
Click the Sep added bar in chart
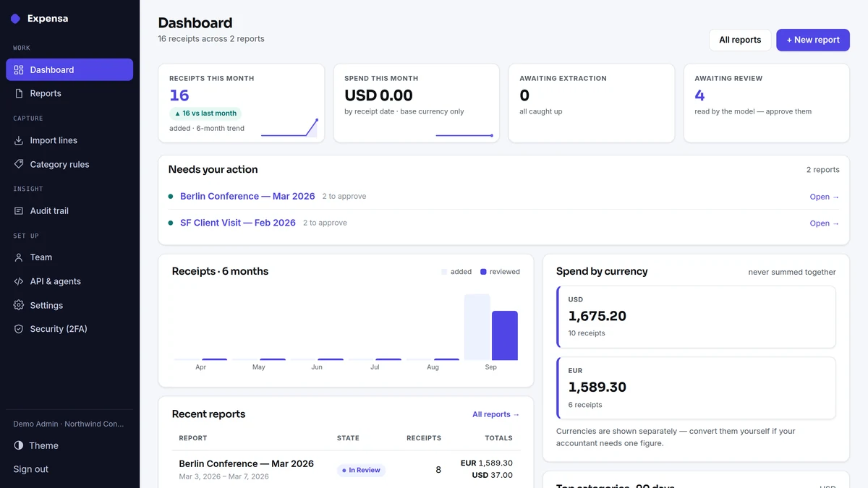point(477,327)
